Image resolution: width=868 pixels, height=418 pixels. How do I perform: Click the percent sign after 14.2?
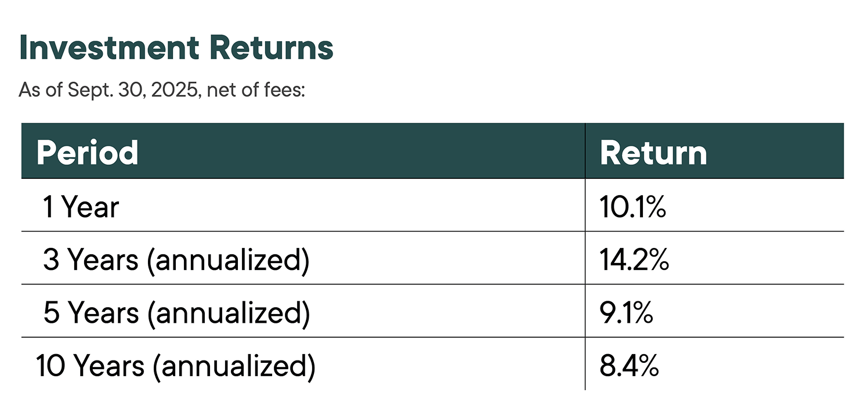coord(657,260)
